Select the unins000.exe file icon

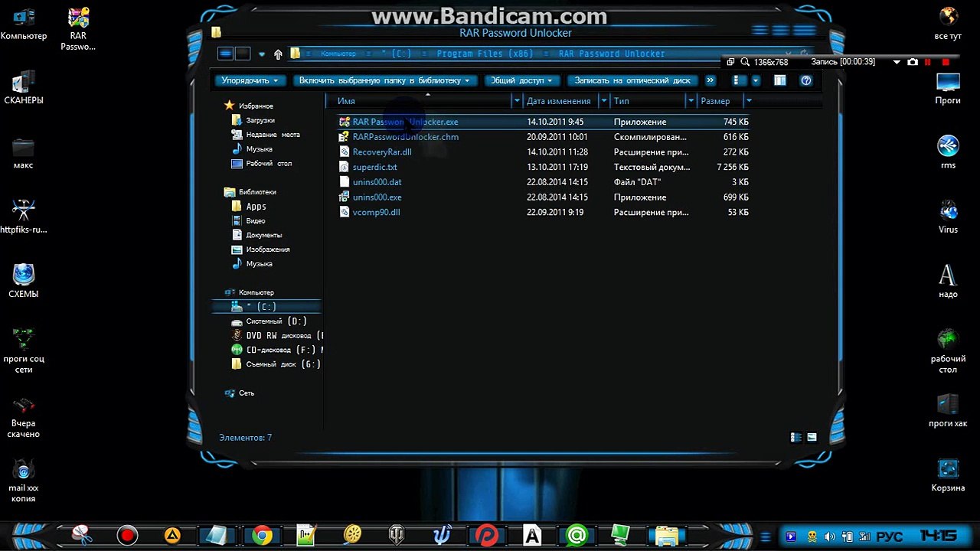click(x=345, y=197)
